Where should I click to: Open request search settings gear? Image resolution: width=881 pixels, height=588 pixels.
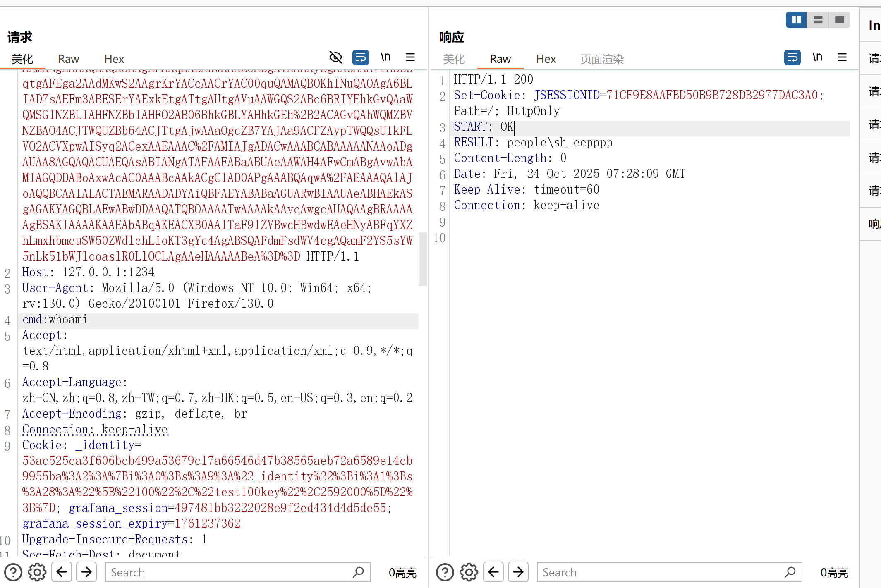click(37, 572)
